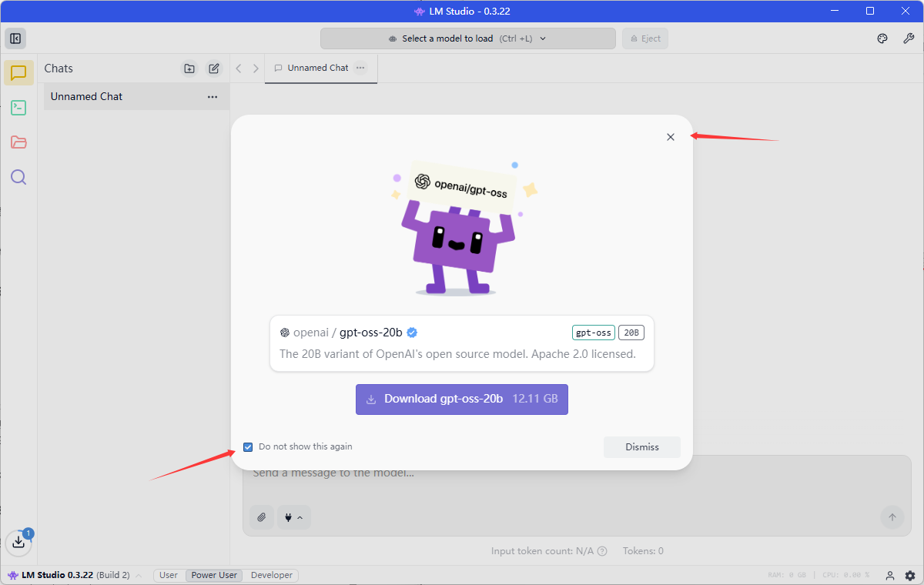Click the 20B tag
Screen dimensions: 924x585
(x=631, y=333)
